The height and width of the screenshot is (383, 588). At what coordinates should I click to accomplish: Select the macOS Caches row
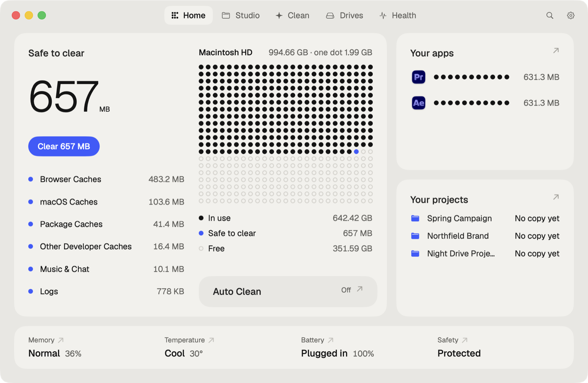coord(106,202)
